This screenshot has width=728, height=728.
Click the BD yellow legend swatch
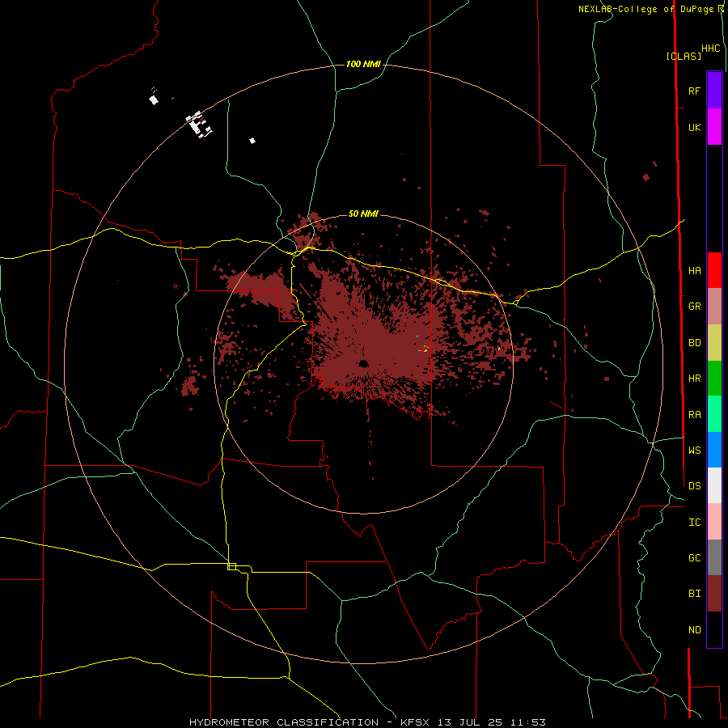tap(714, 343)
